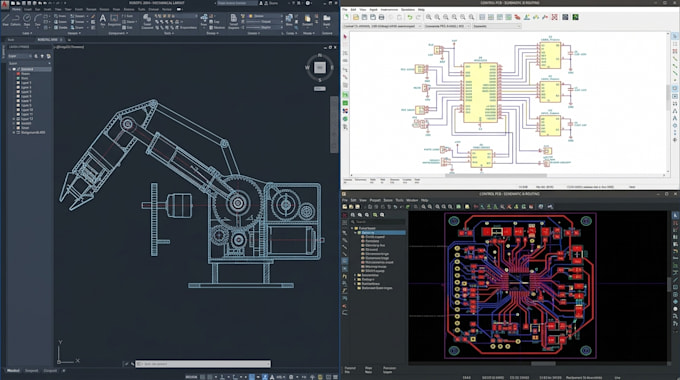Click the Print icon in schematic toolbar
This screenshot has height=380, width=680.
(x=381, y=17)
